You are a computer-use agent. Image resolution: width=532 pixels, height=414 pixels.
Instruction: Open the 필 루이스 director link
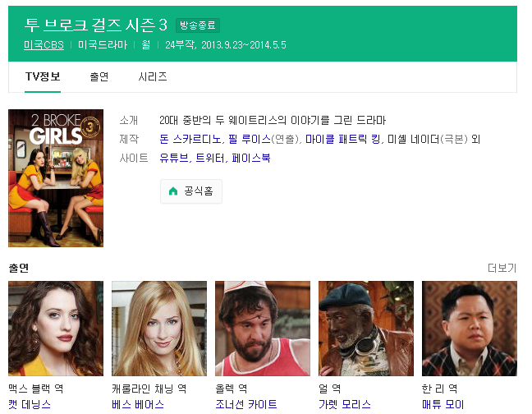[x=250, y=139]
